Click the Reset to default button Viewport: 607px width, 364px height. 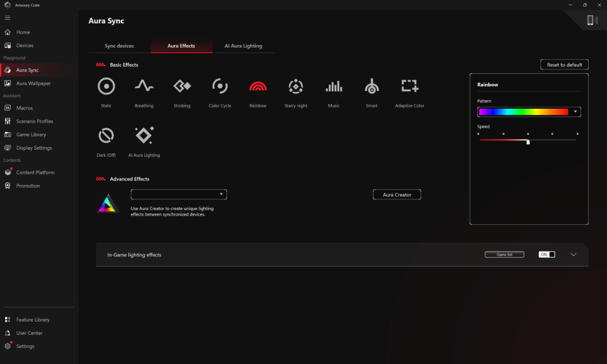tap(565, 65)
